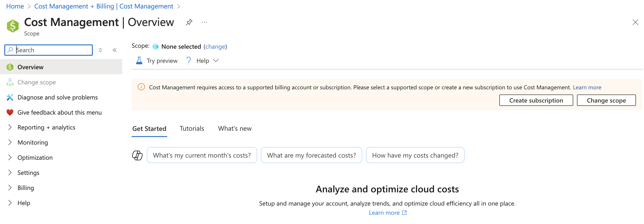Viewport: 644px width, 224px height.
Task: Open the more options ellipsis
Action: pyautogui.click(x=204, y=22)
